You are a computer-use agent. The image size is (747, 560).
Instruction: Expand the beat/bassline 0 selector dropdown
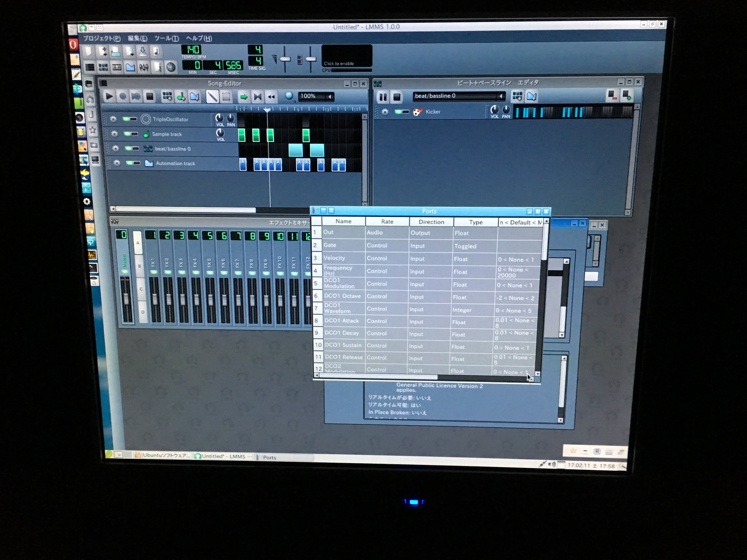(501, 96)
